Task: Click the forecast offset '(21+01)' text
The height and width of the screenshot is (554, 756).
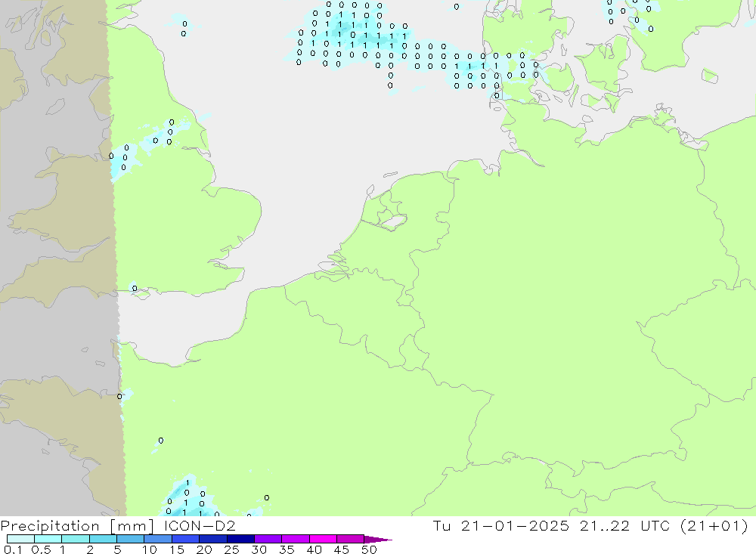Action: click(714, 525)
